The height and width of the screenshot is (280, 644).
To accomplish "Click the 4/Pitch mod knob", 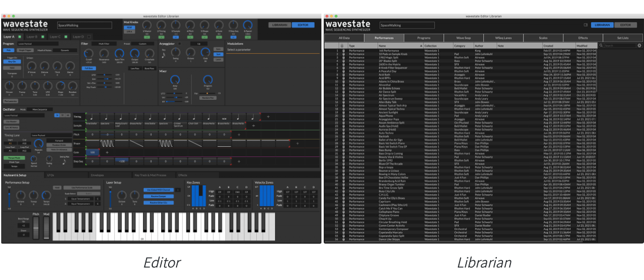I will point(190,25).
